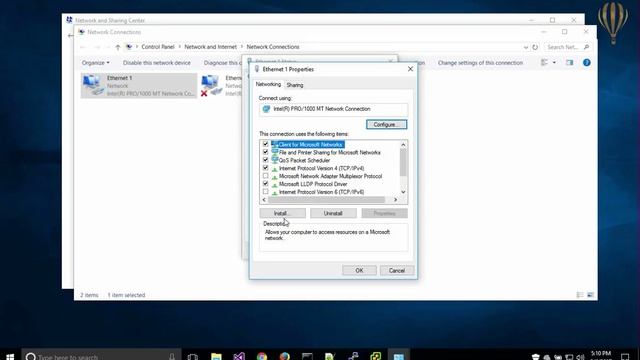The width and height of the screenshot is (640, 360).
Task: Select QoS Packet Scheduler list item
Action: [304, 160]
